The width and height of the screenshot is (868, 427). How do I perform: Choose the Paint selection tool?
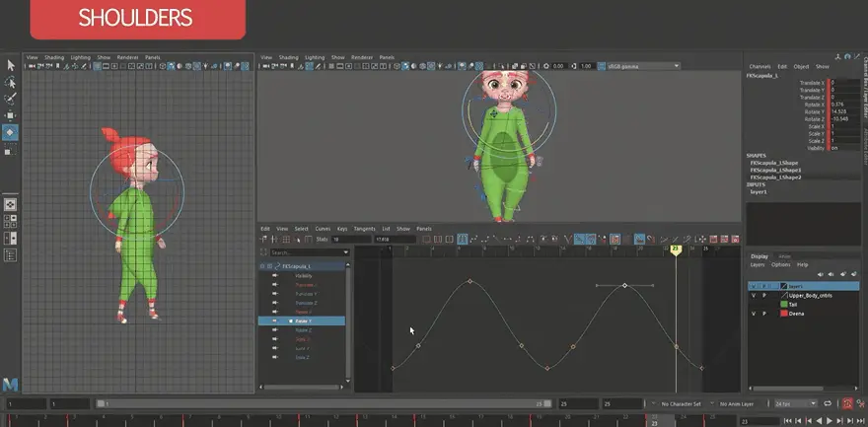tap(10, 99)
